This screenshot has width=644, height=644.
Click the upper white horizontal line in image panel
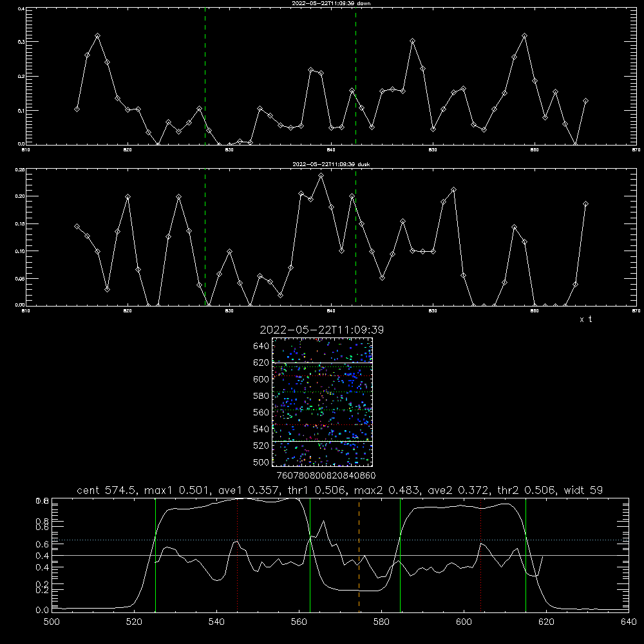click(322, 363)
